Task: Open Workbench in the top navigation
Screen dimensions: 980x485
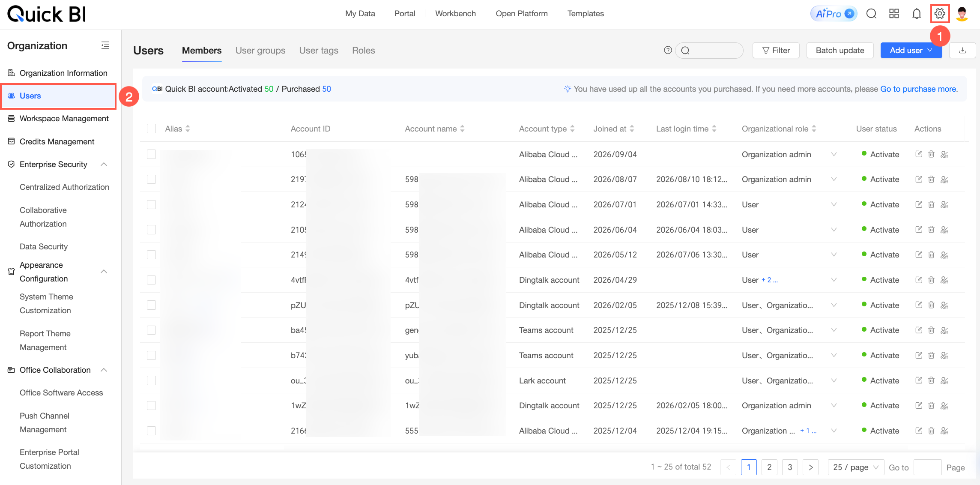Action: click(455, 14)
